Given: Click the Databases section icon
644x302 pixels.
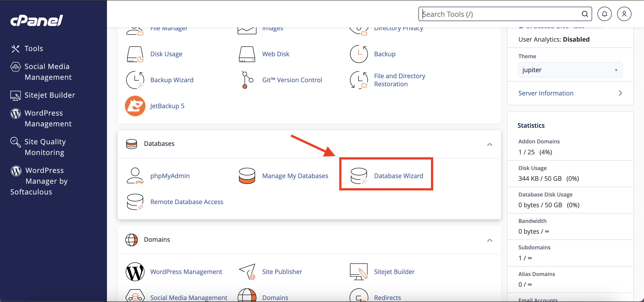Looking at the screenshot, I should [132, 144].
